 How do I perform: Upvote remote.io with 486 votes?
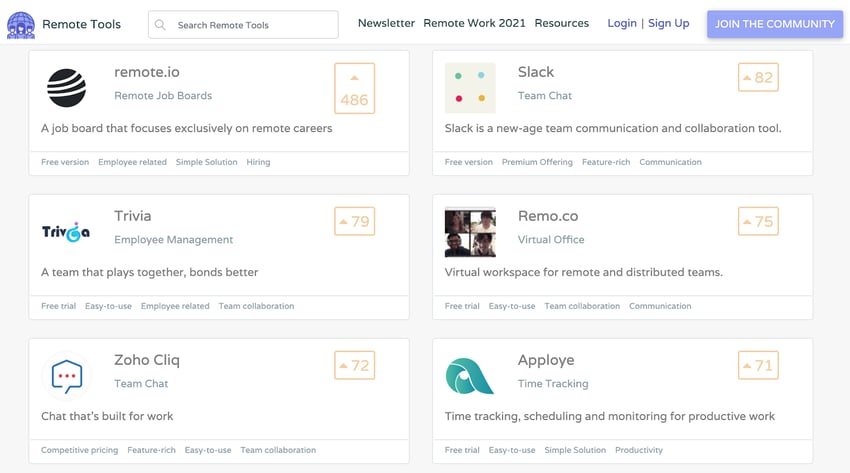tap(355, 88)
